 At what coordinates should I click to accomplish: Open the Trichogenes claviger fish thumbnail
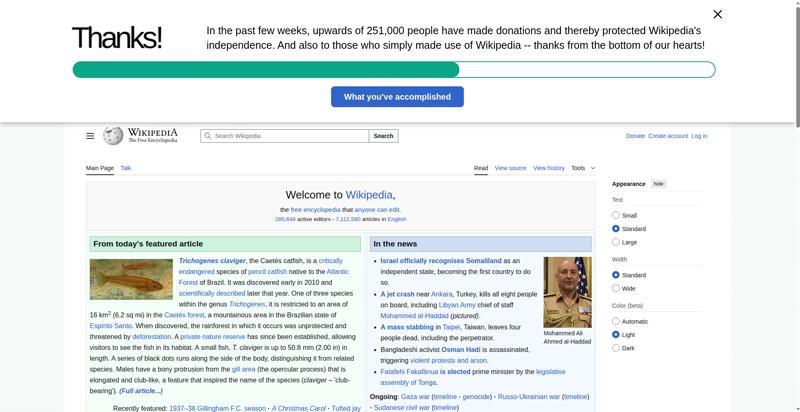click(x=131, y=279)
